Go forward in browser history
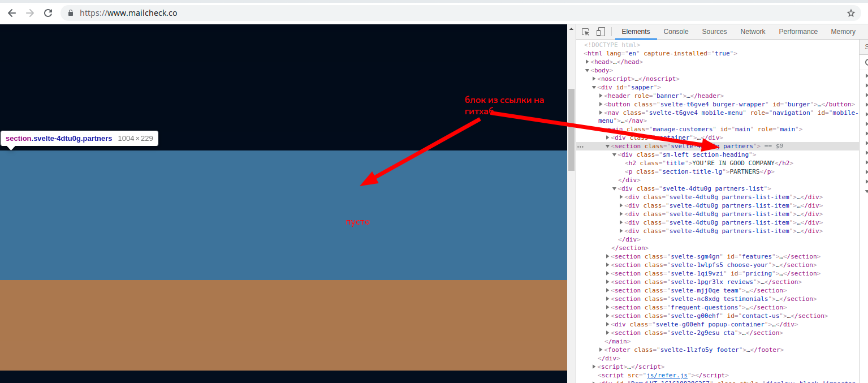868x383 pixels. [30, 12]
